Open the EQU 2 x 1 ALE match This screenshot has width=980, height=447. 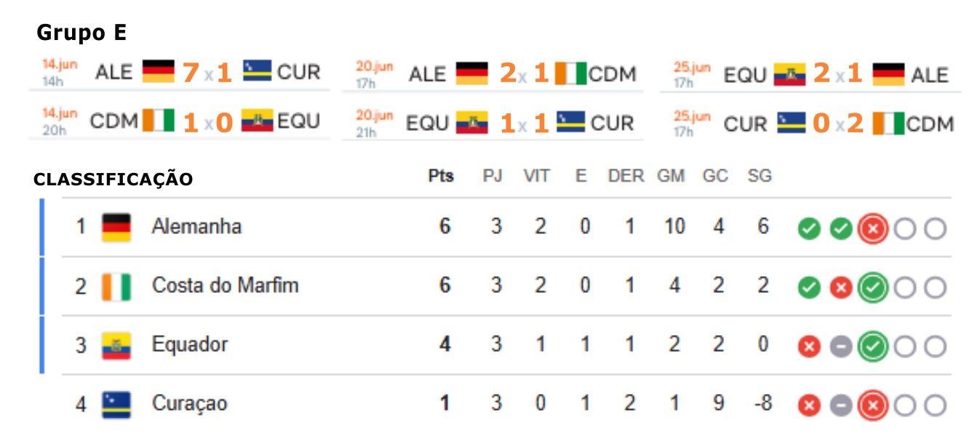point(810,74)
